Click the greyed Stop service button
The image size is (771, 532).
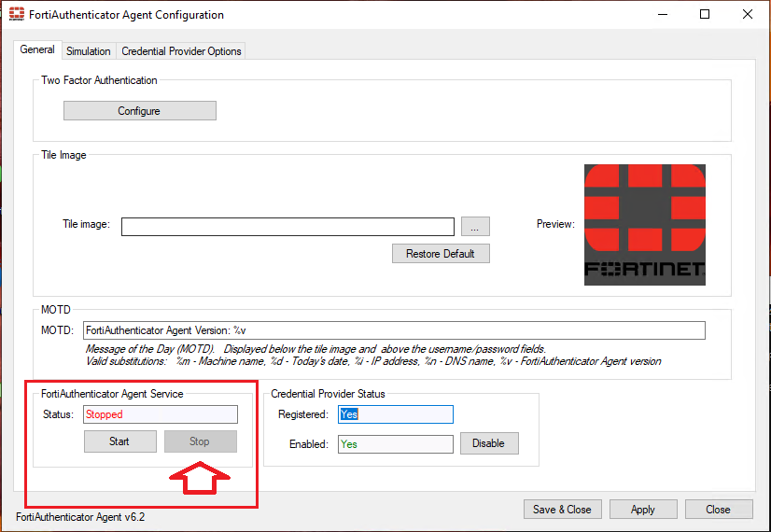[x=200, y=441]
